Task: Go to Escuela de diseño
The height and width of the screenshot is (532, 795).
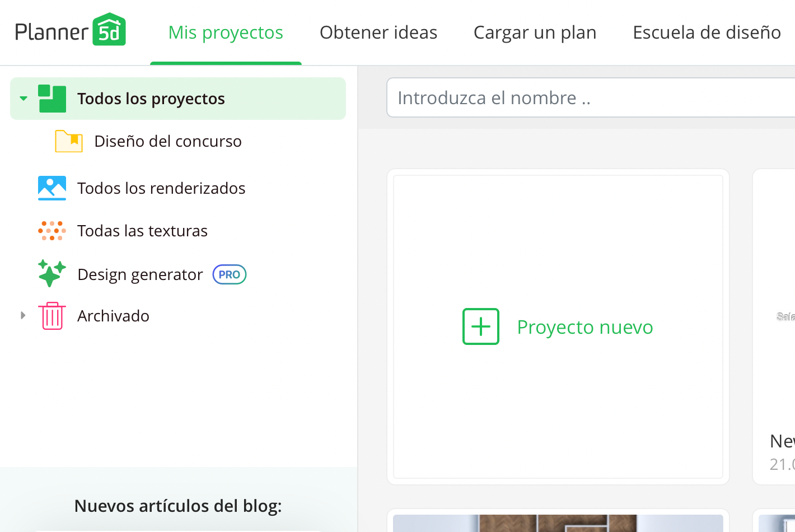Action: (707, 32)
